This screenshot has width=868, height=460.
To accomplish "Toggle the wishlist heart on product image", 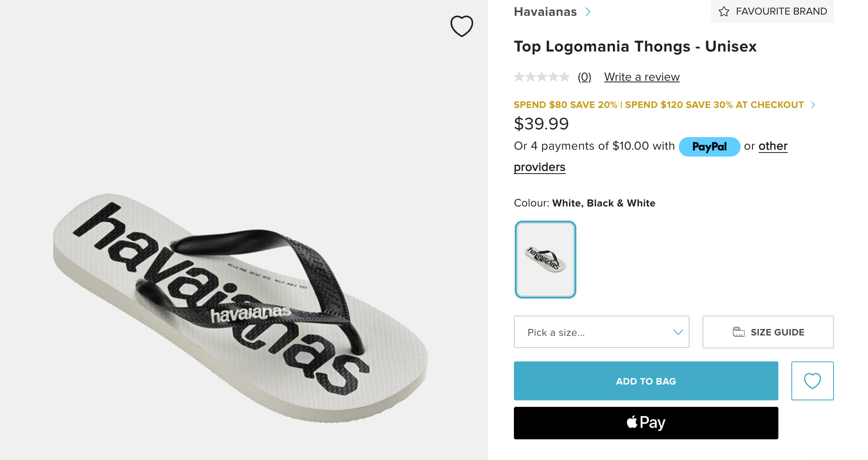I will coord(462,26).
